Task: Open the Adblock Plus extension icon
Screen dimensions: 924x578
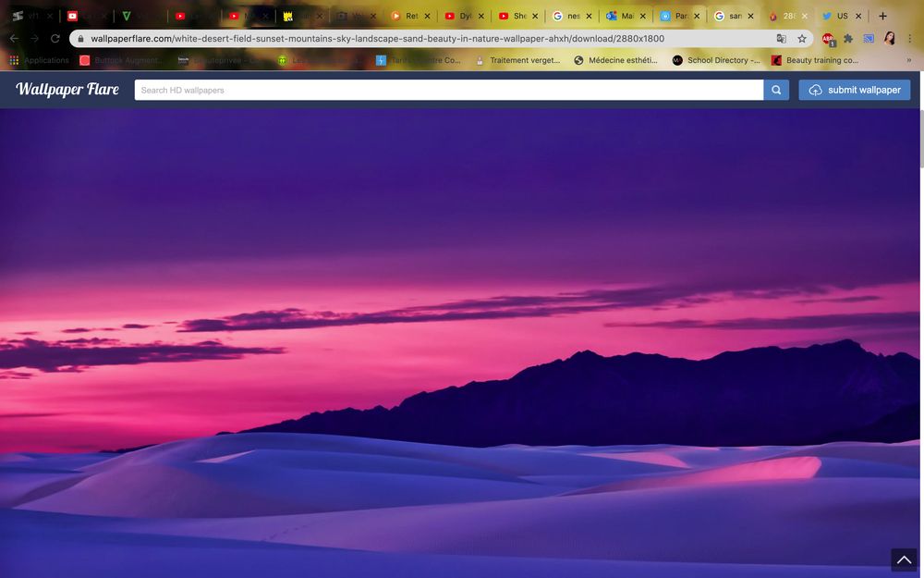Action: coord(829,39)
